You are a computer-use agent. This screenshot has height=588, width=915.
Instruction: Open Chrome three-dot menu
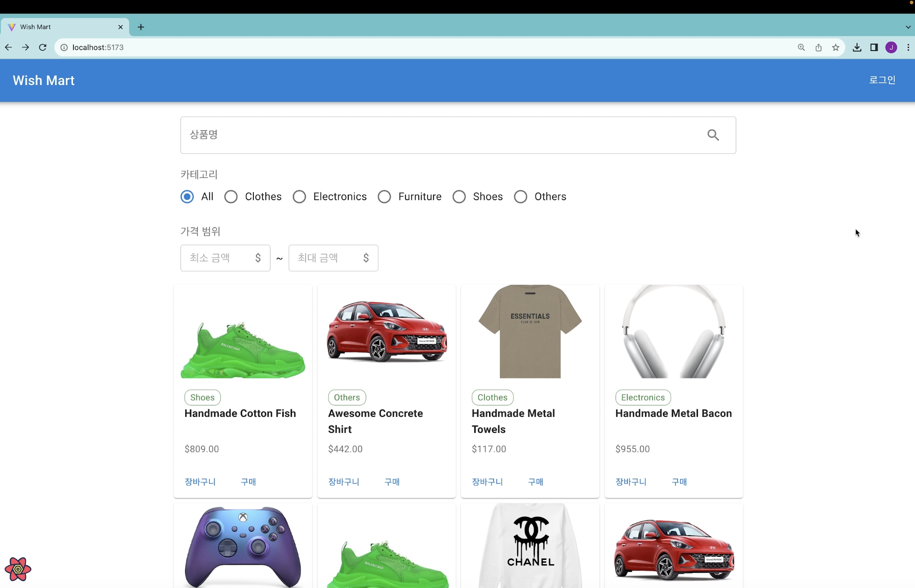click(908, 48)
